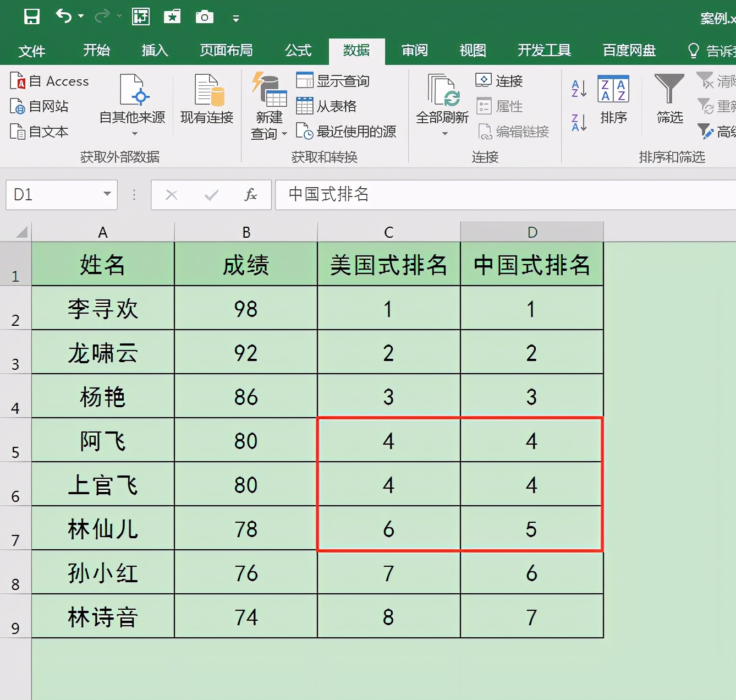Click the cell containing 上官飞
736x700 pixels.
[x=103, y=484]
